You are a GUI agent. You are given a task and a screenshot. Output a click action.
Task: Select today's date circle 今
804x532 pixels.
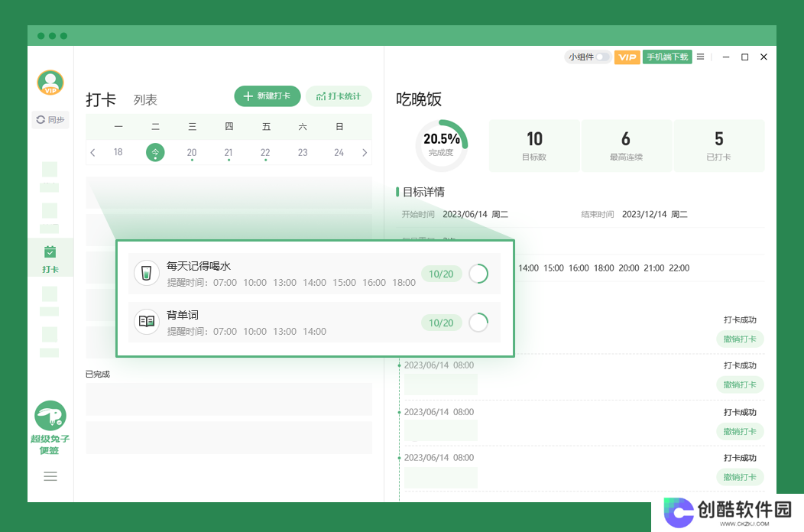pos(155,152)
